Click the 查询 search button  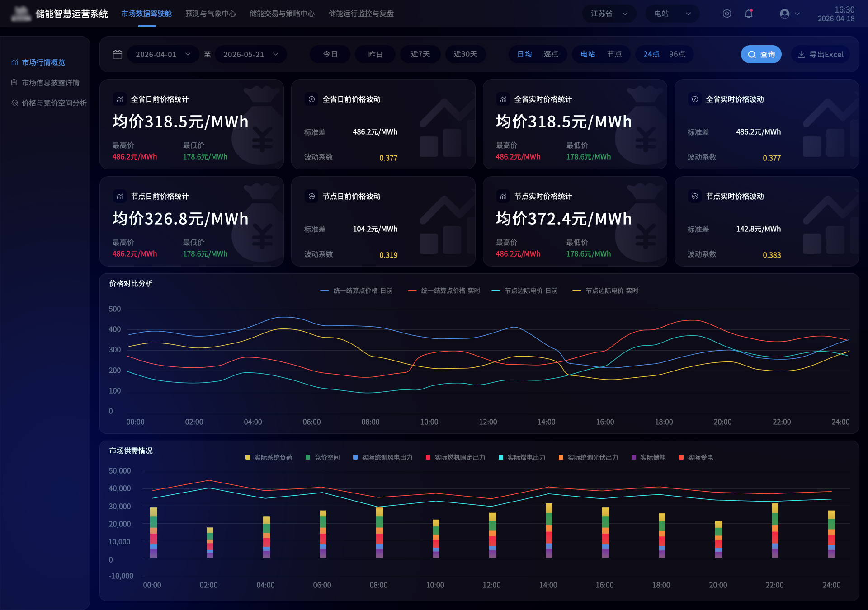click(761, 54)
